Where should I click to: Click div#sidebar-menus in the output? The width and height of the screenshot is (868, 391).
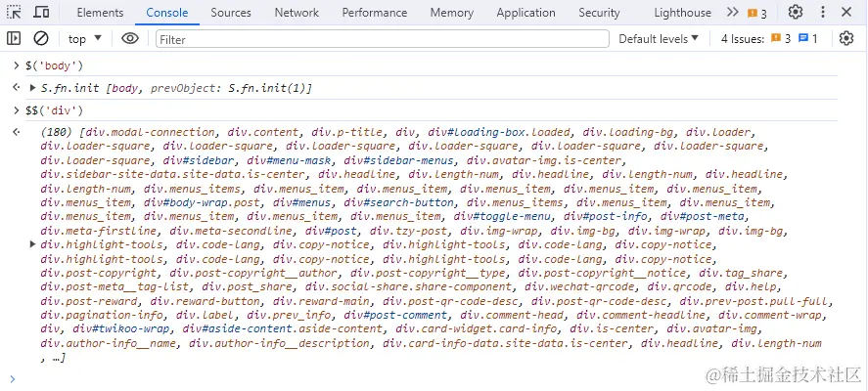tap(398, 160)
